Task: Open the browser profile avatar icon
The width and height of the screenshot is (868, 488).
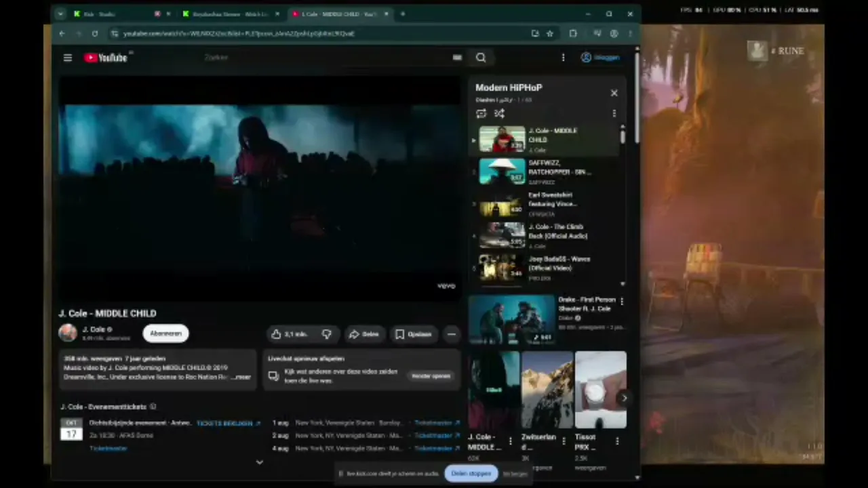Action: (614, 33)
